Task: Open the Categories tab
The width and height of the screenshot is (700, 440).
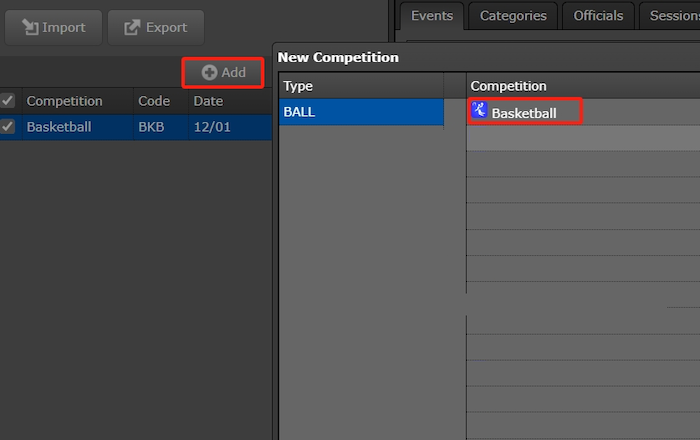Action: pyautogui.click(x=513, y=15)
